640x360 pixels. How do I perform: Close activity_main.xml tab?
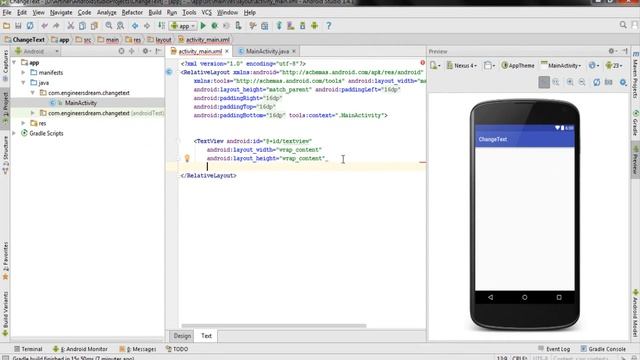point(227,51)
